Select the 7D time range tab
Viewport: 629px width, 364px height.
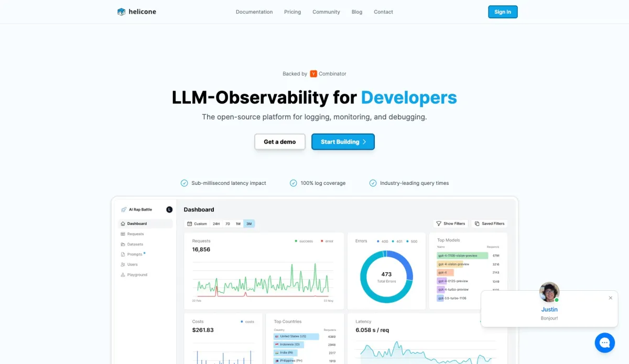227,224
